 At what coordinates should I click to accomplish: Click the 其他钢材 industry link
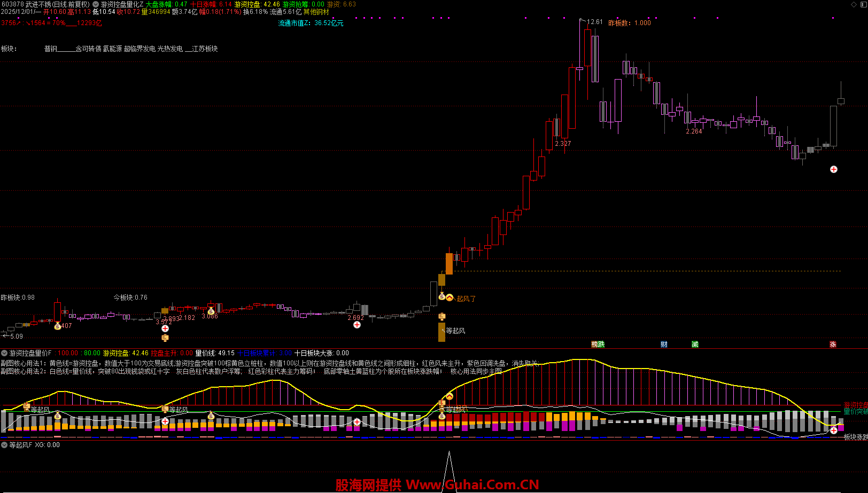[316, 12]
